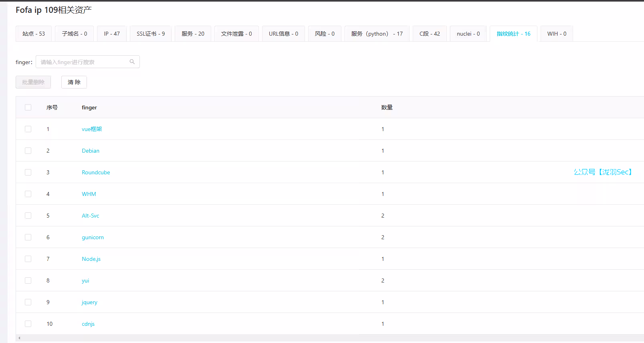
Task: Toggle the select-all checkbox in table header
Action: point(28,107)
